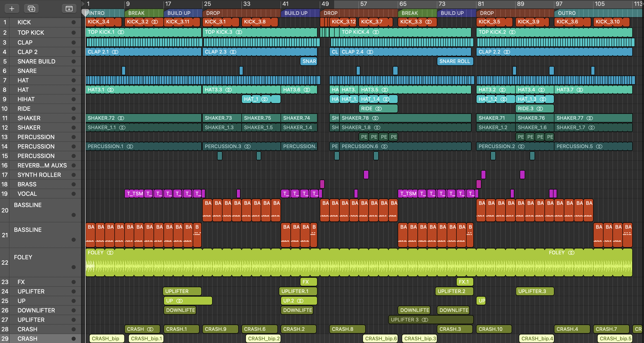This screenshot has height=343, width=644.
Task: Click the loop icon on TOP KICK.1 region
Action: coord(121,32)
